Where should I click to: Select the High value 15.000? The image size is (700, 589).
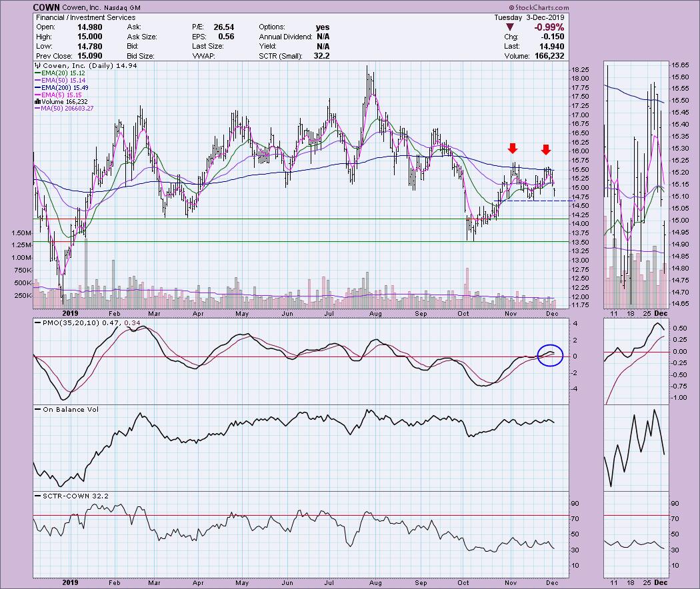tap(90, 37)
